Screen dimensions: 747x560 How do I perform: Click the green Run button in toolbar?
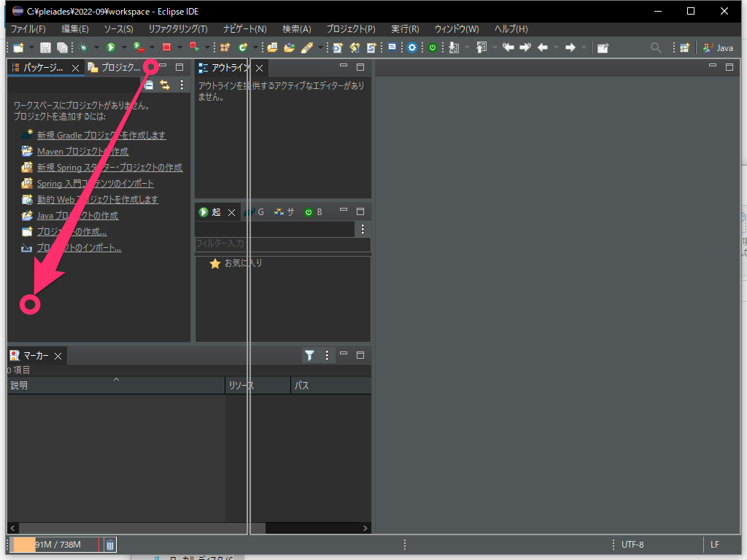(111, 47)
